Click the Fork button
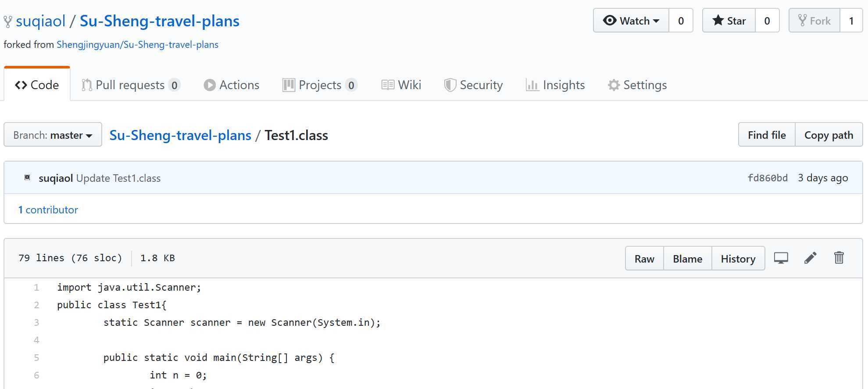 (x=814, y=21)
